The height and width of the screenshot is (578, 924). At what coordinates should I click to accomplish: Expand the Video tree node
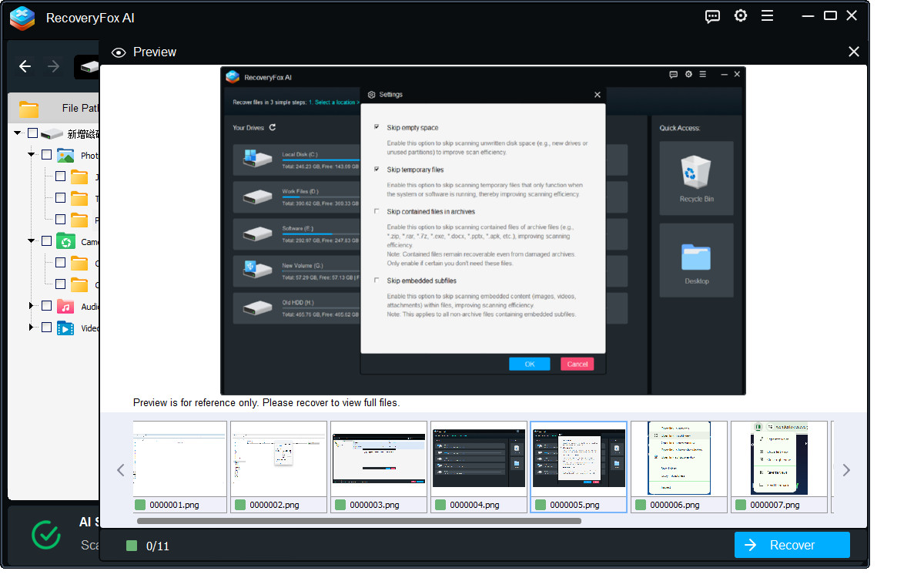tap(32, 328)
